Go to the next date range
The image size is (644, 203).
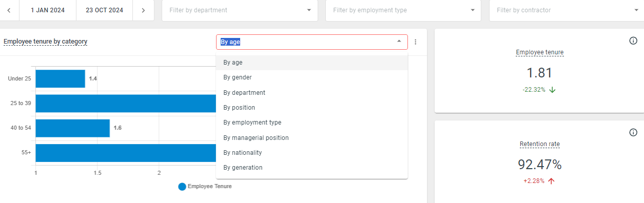click(x=143, y=10)
